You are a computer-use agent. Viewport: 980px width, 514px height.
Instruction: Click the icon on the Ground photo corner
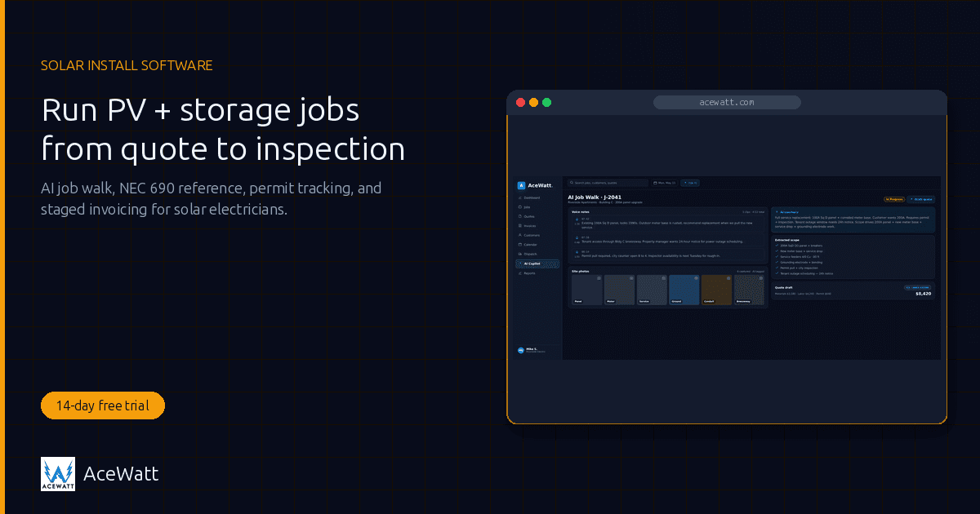tap(696, 278)
